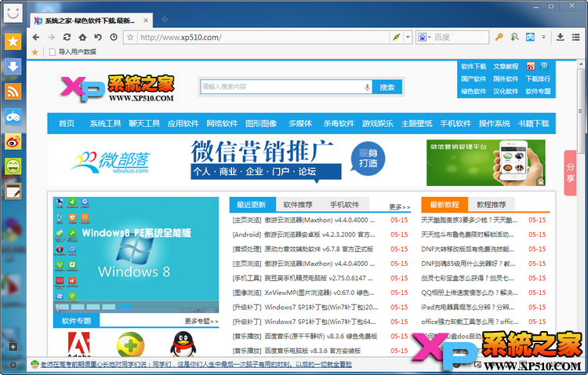Select 聊天工具 in the navigation bar
Image resolution: width=588 pixels, height=375 pixels.
click(144, 123)
